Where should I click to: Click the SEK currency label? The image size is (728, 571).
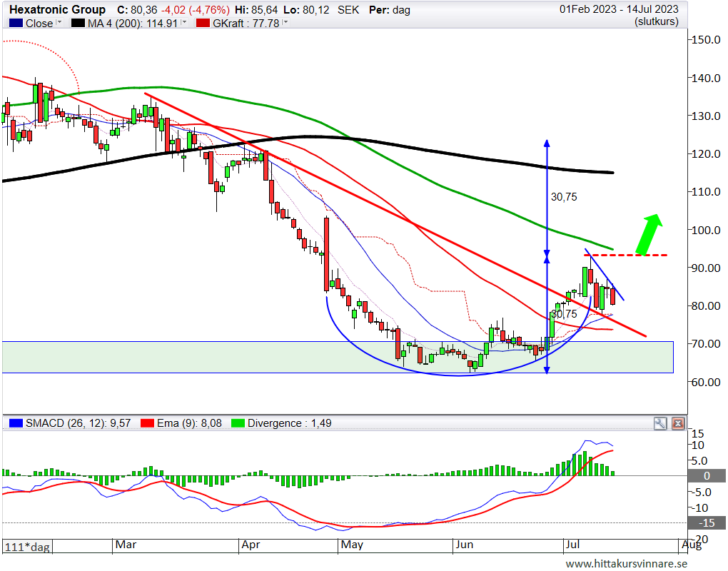coord(348,10)
